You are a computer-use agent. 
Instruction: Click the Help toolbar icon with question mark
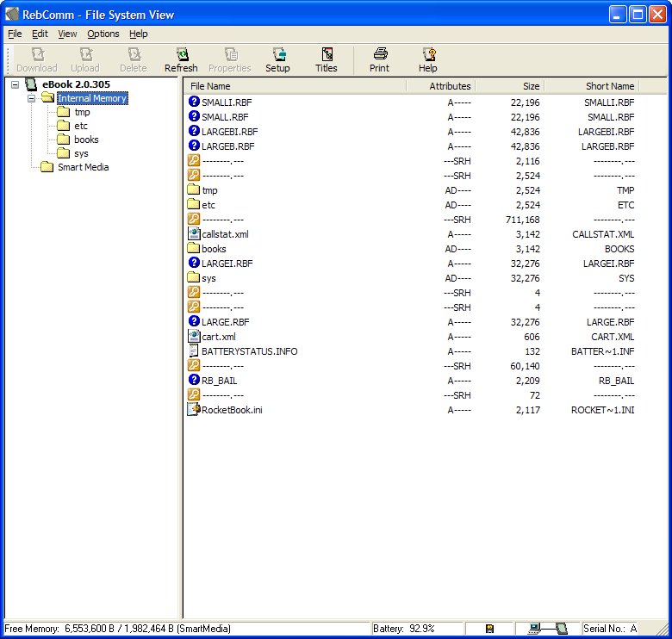(x=428, y=54)
